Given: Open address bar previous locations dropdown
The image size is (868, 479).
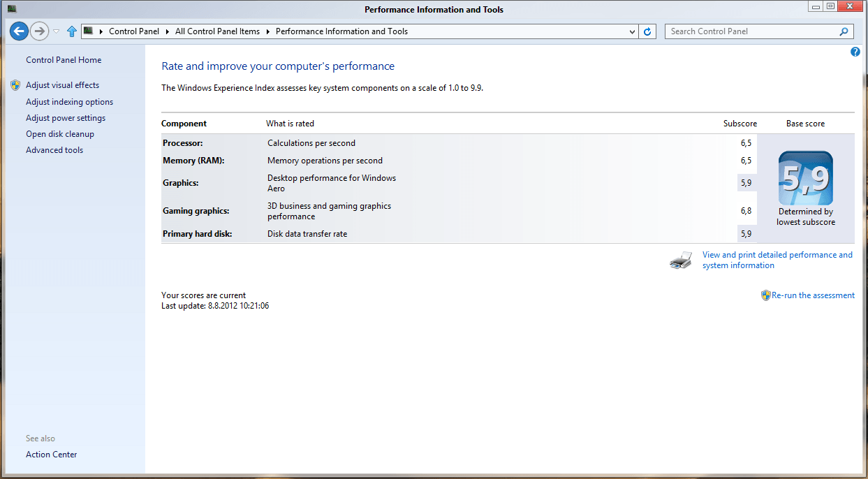Looking at the screenshot, I should tap(632, 31).
